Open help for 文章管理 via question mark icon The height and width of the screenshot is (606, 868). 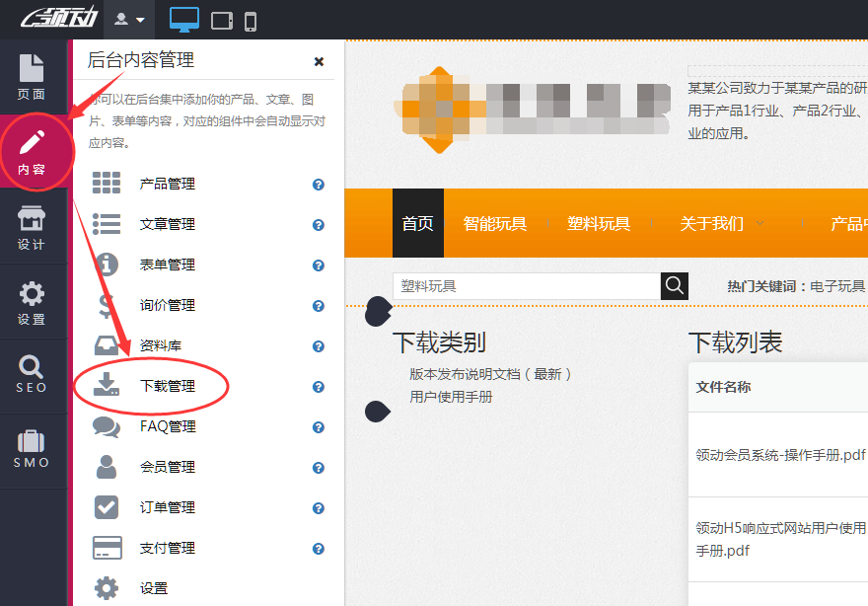(x=317, y=225)
